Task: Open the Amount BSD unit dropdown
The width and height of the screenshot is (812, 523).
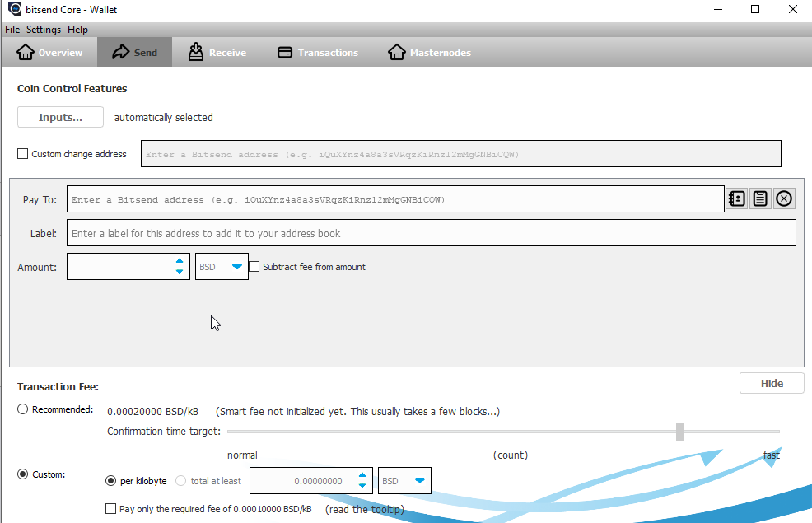Action: 222,267
